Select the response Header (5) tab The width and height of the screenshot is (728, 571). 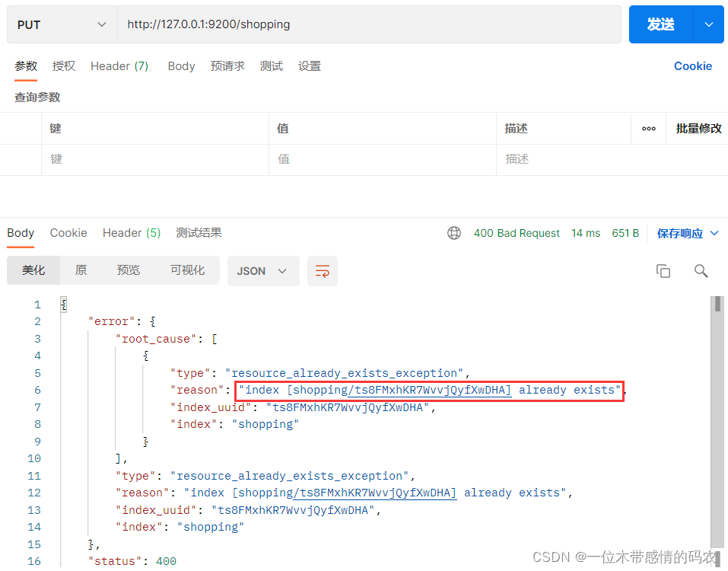[x=132, y=233]
